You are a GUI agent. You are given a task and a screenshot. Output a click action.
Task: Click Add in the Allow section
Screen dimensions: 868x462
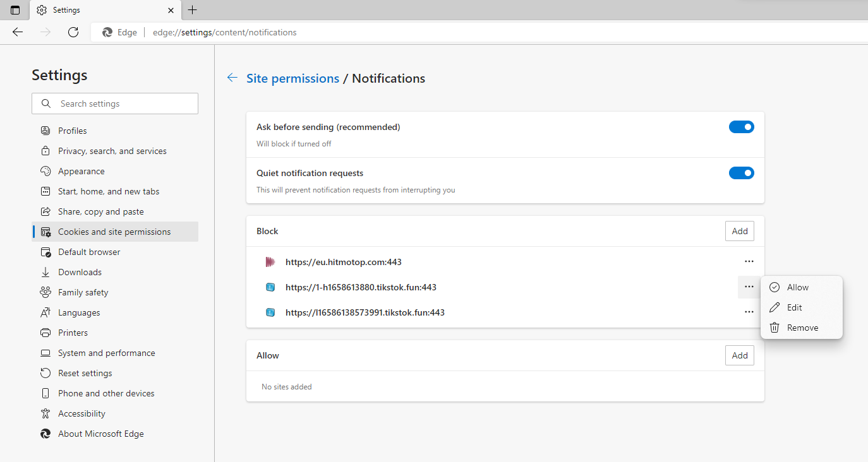click(x=739, y=355)
